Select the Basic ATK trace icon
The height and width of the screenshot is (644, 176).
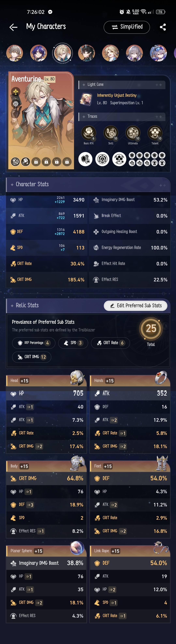(x=88, y=133)
